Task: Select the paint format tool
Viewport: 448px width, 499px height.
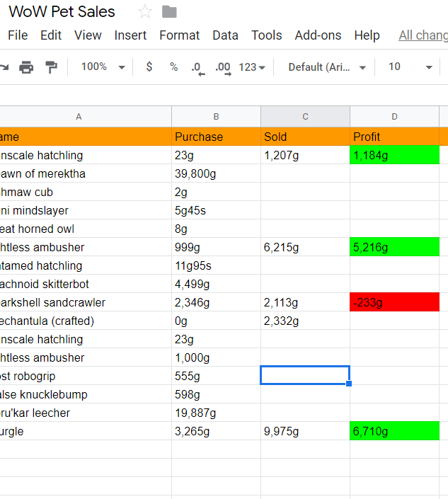Action: (51, 67)
